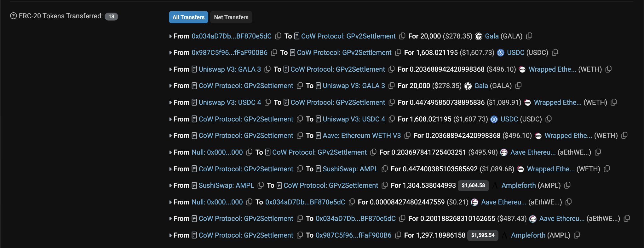
Task: Open the Uniswap V3: USDC 4 recipient link
Action: [354, 119]
